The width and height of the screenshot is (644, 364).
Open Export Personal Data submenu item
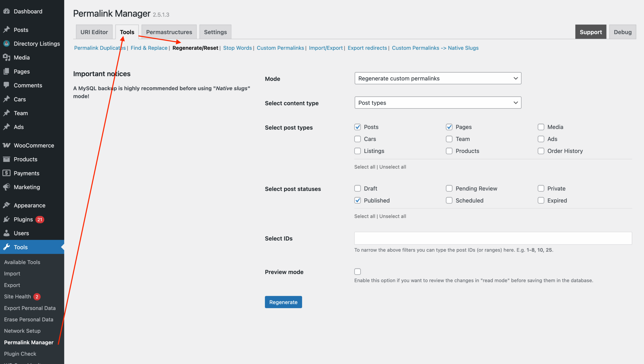[x=30, y=308]
